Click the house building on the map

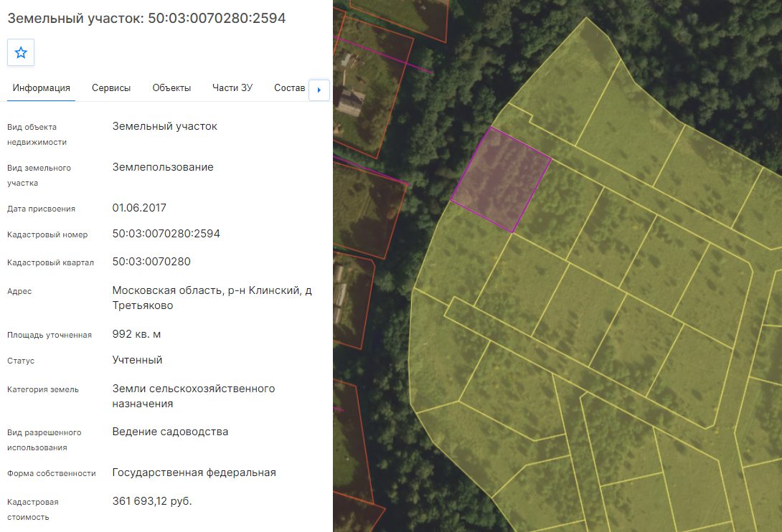[352, 102]
